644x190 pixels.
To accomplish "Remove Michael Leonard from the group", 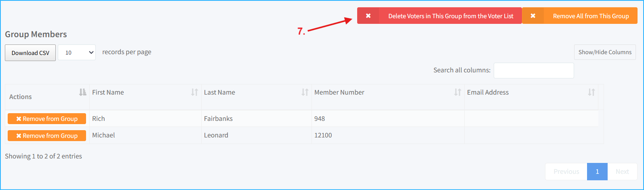I will click(x=47, y=136).
